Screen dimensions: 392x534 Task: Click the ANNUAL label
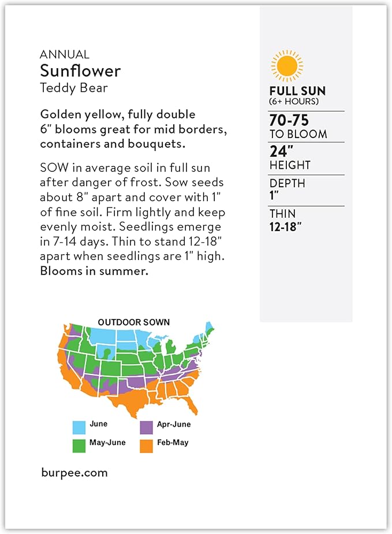point(65,55)
